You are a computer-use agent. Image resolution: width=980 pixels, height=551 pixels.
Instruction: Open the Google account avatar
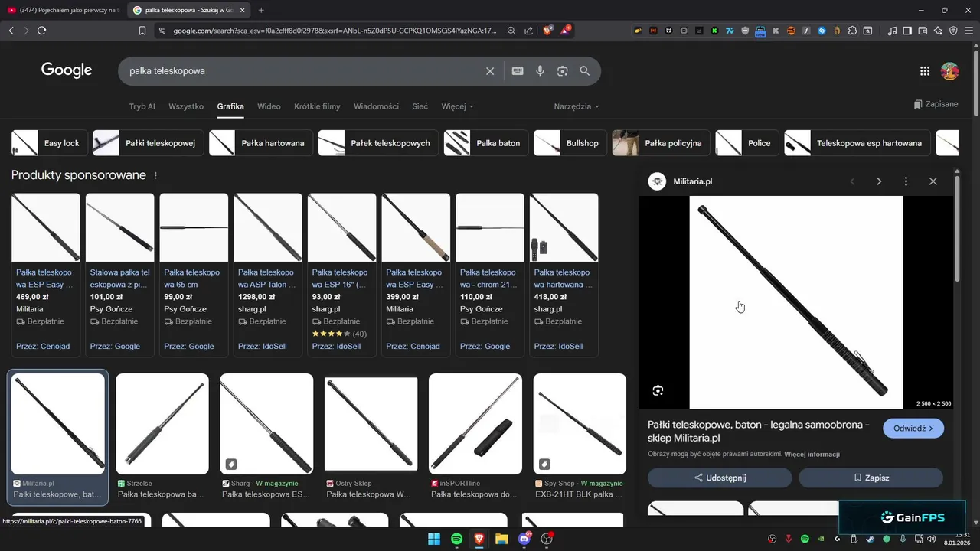coord(950,71)
